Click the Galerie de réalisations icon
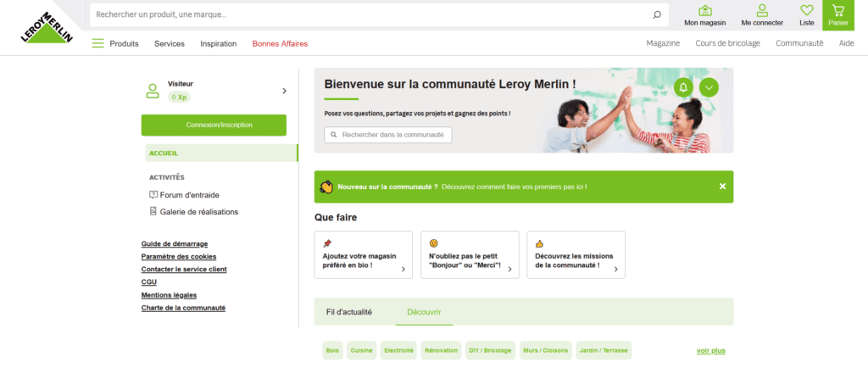 (x=153, y=211)
